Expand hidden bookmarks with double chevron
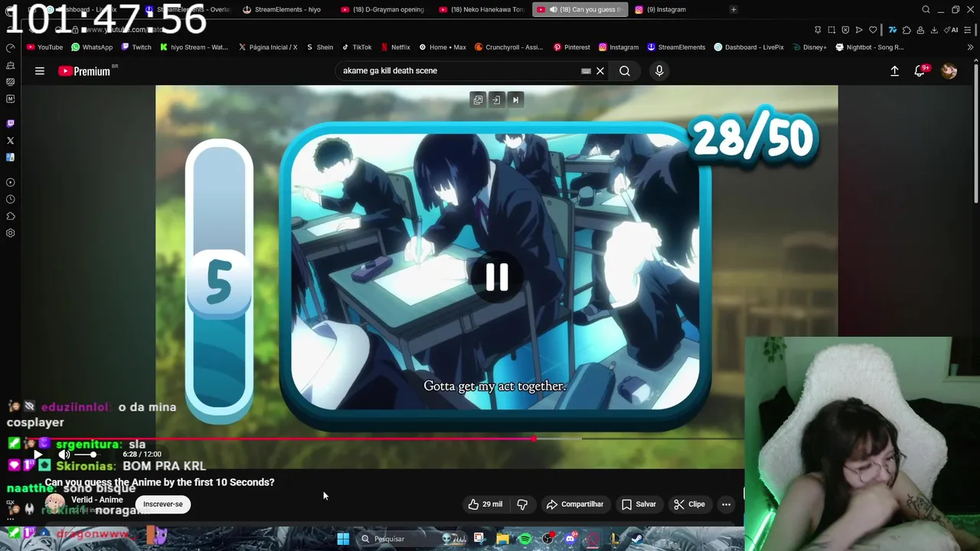 coord(970,47)
